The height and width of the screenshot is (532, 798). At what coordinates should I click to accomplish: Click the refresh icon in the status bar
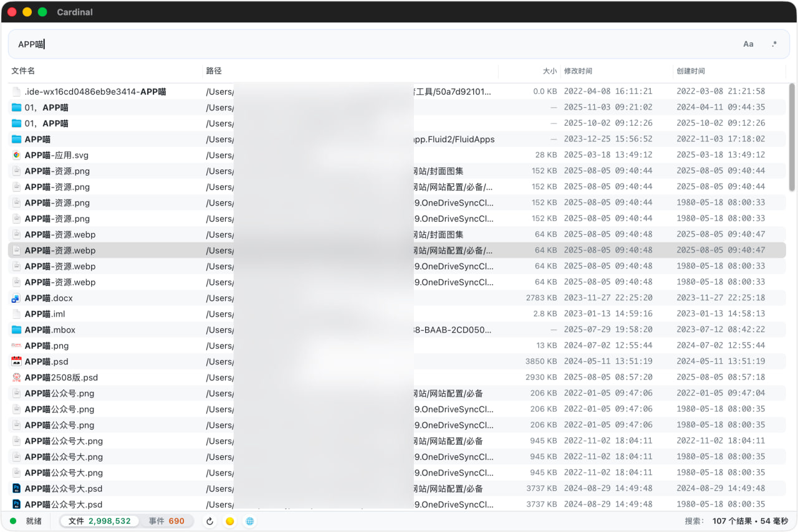[x=209, y=521]
